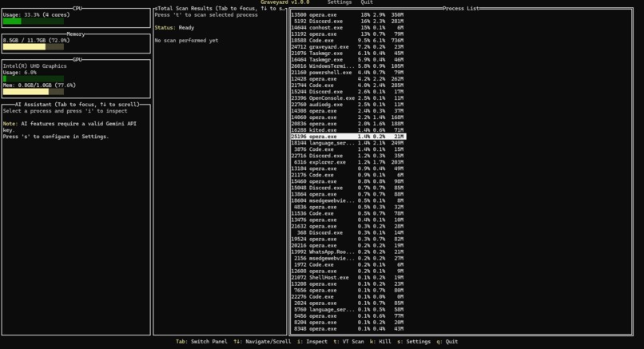Click the 'Tab: Switch Panel' footer hint
This screenshot has width=644, height=349.
(201, 342)
